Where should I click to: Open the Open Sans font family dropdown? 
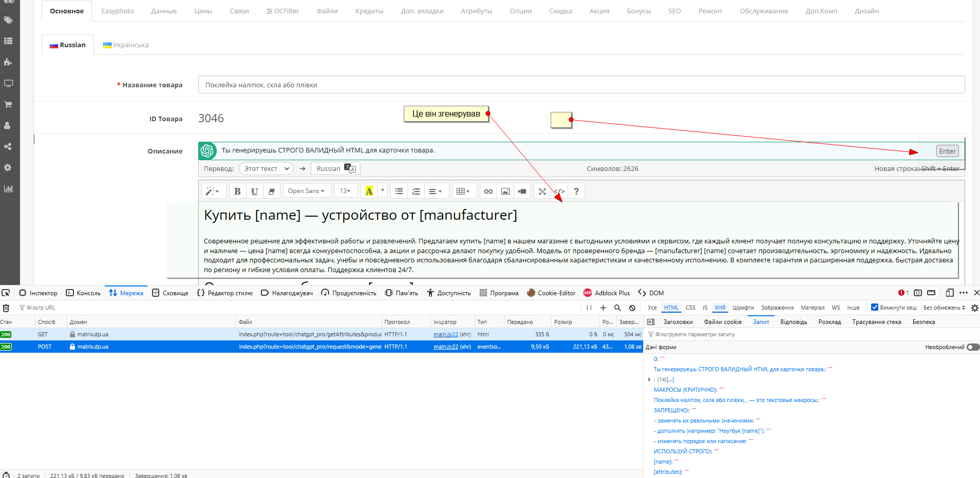click(306, 191)
